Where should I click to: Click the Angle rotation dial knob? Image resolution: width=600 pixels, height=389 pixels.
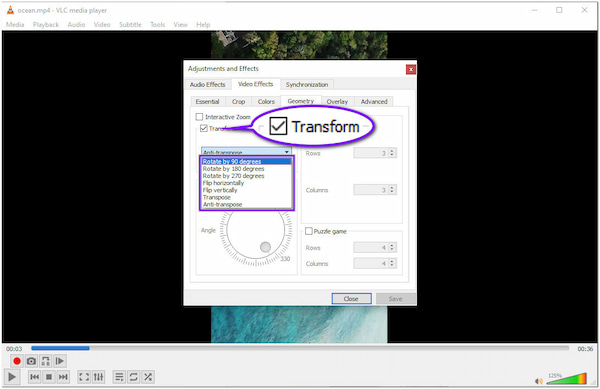click(265, 247)
